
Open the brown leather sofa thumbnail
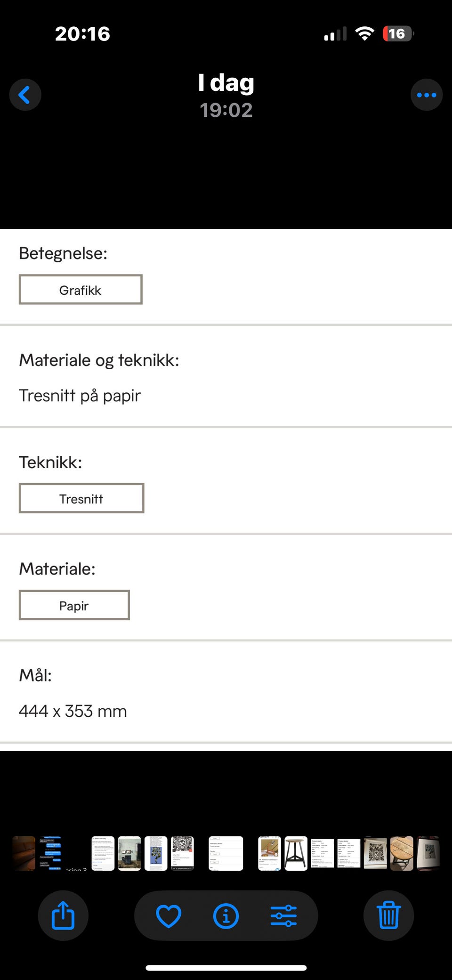(x=24, y=853)
